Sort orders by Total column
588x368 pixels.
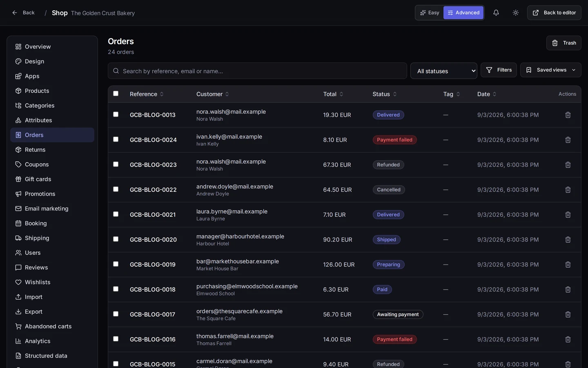(x=333, y=94)
